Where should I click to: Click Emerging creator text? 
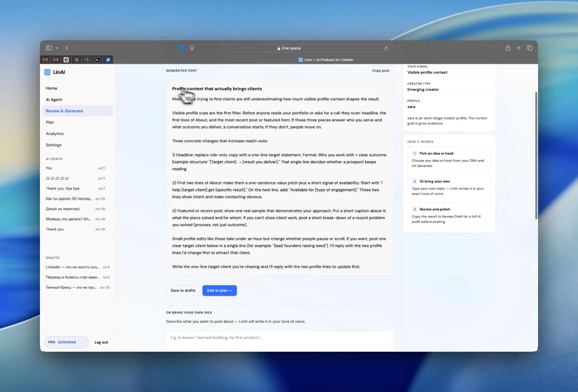pyautogui.click(x=423, y=90)
